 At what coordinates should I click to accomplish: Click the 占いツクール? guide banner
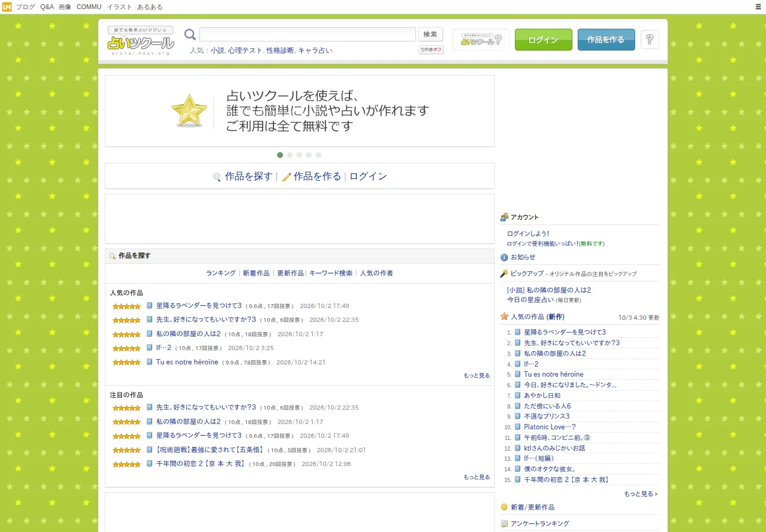[x=481, y=40]
